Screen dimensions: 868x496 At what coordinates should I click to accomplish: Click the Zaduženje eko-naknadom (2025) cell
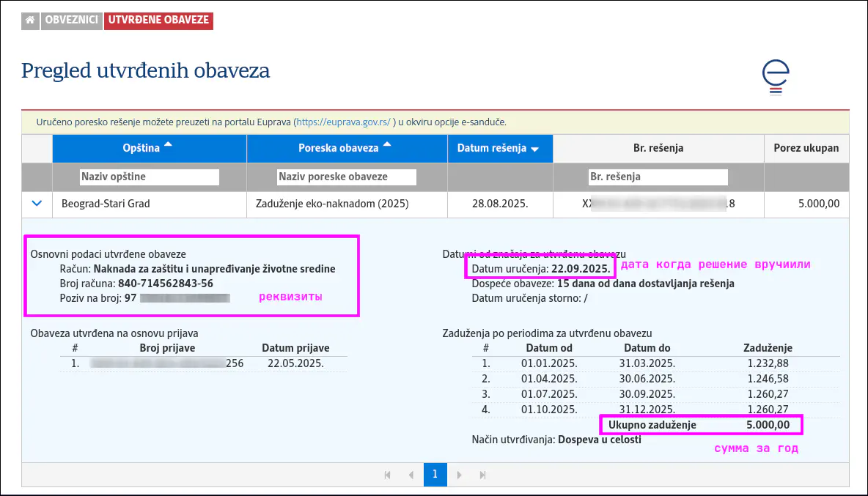(332, 204)
